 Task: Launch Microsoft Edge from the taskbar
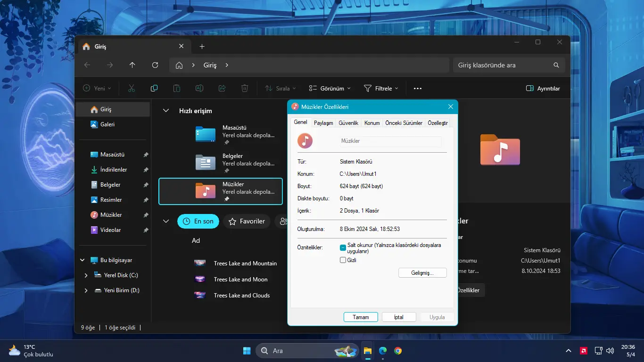pos(383,351)
